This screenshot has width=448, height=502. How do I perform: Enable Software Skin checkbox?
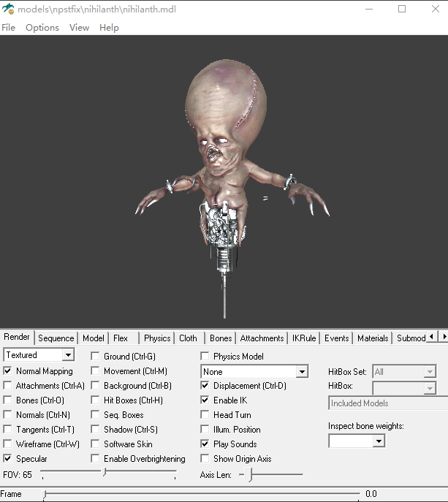[95, 444]
